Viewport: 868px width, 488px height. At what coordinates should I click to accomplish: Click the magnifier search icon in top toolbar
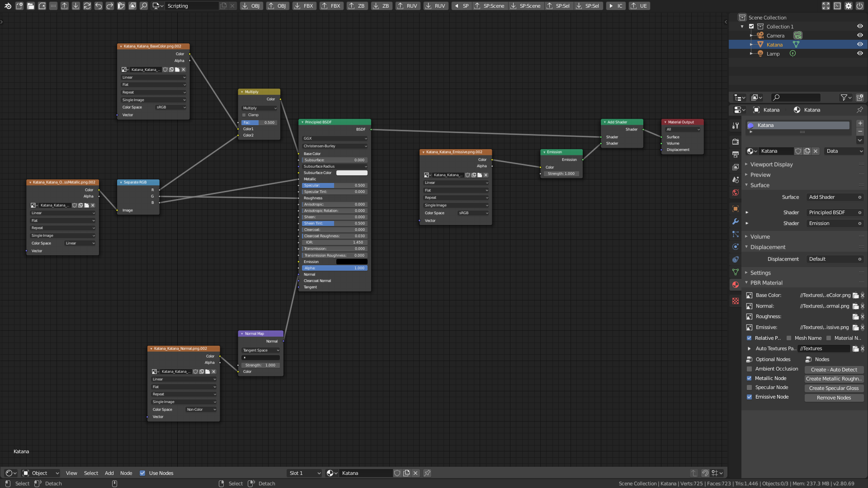(x=143, y=6)
